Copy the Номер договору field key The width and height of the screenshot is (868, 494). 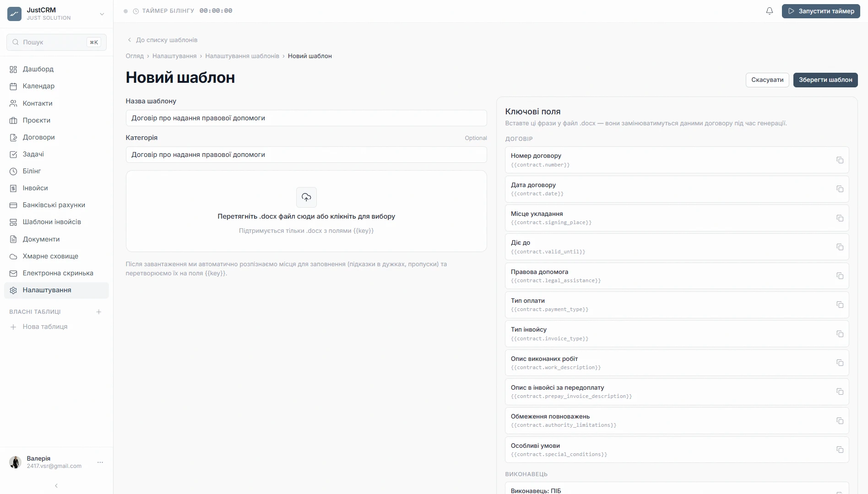pyautogui.click(x=840, y=160)
